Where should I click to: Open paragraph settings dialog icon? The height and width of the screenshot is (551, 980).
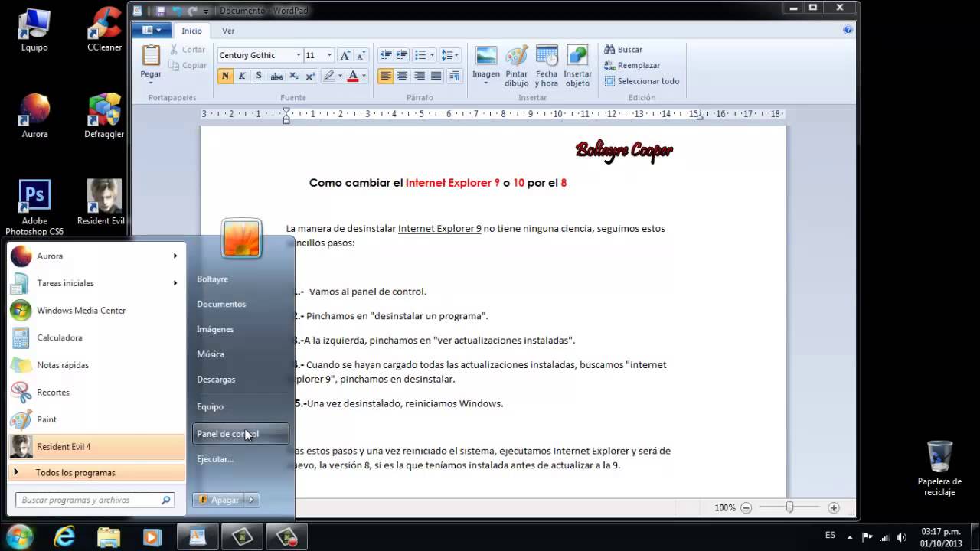coord(454,76)
